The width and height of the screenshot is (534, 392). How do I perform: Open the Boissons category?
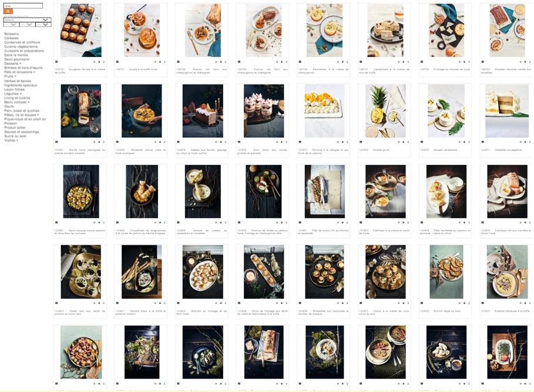(x=11, y=34)
